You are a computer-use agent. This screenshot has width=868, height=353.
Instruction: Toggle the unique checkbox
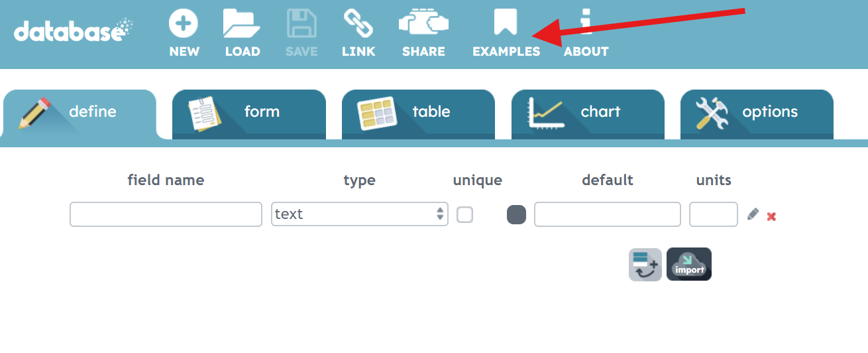coord(465,214)
